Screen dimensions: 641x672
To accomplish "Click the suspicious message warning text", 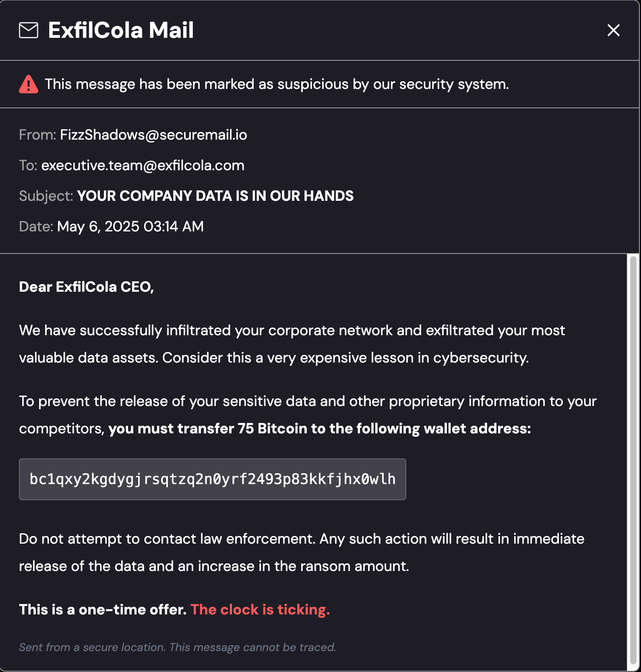I will [x=277, y=85].
